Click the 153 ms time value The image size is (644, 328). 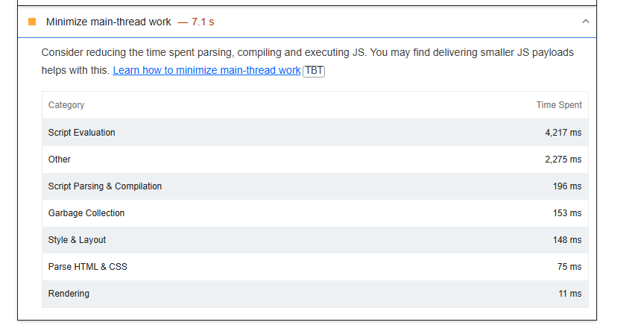coord(567,213)
